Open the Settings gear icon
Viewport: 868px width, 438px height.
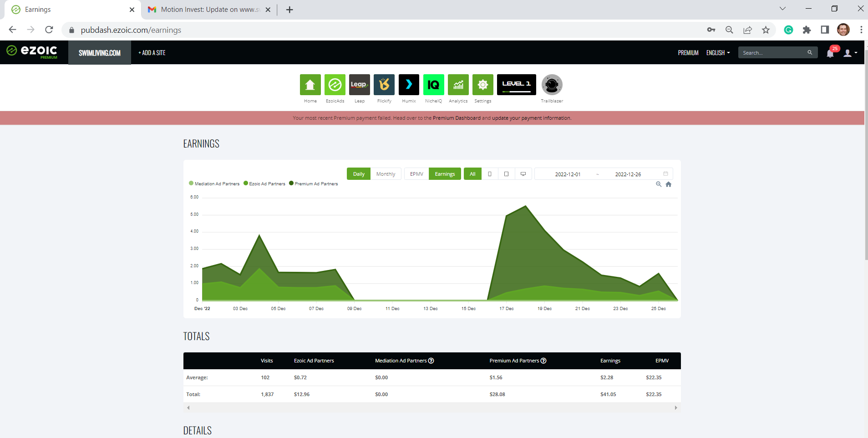(483, 85)
